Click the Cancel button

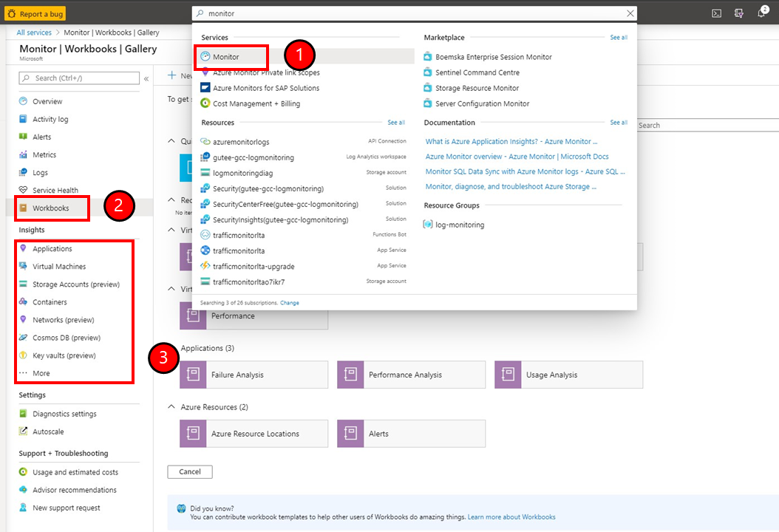click(189, 471)
